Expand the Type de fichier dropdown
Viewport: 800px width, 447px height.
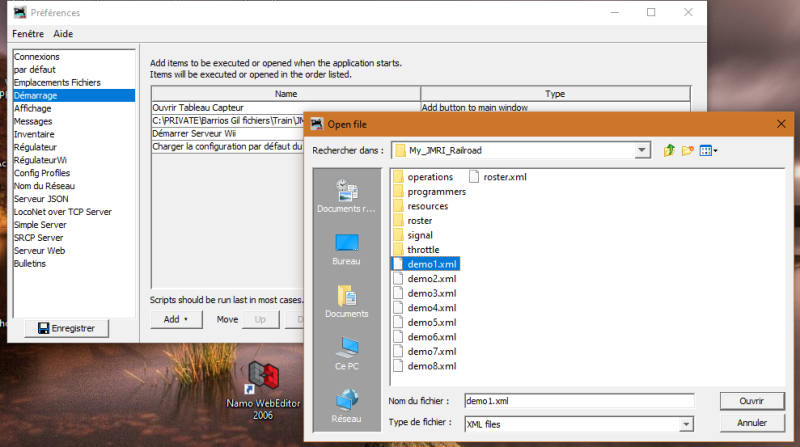(x=686, y=424)
